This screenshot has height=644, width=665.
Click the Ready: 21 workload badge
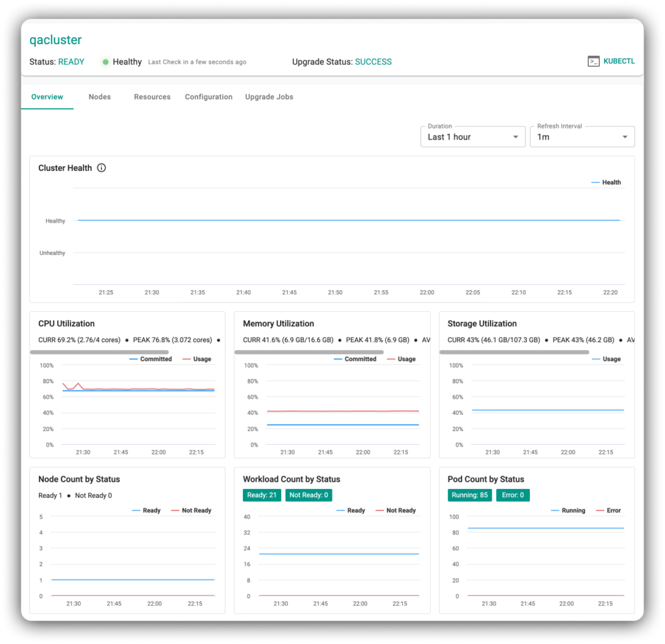click(x=262, y=495)
